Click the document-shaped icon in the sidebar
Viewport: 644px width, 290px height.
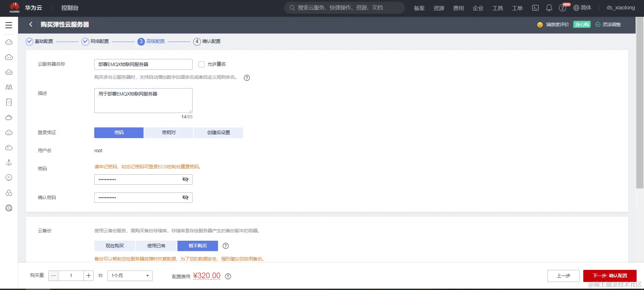(x=9, y=102)
